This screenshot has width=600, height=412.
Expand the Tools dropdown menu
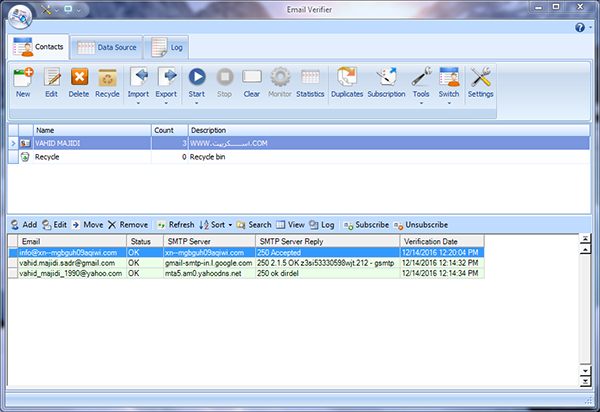[x=421, y=102]
